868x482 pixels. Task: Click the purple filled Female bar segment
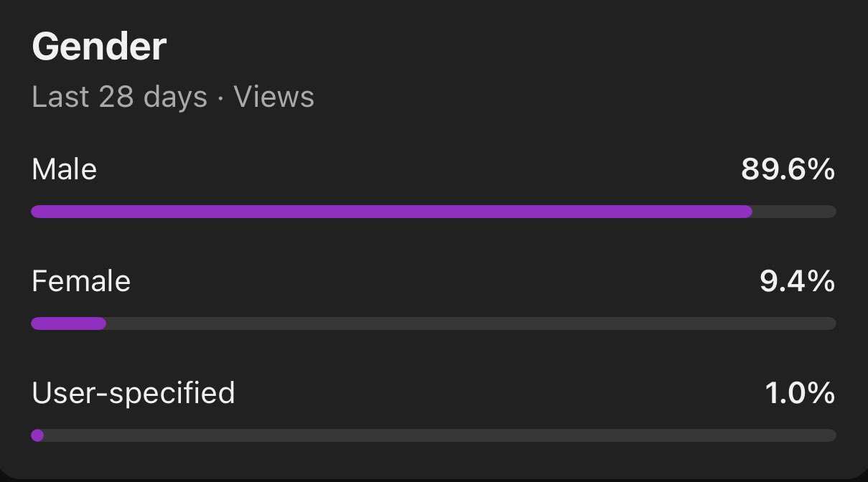pos(69,323)
